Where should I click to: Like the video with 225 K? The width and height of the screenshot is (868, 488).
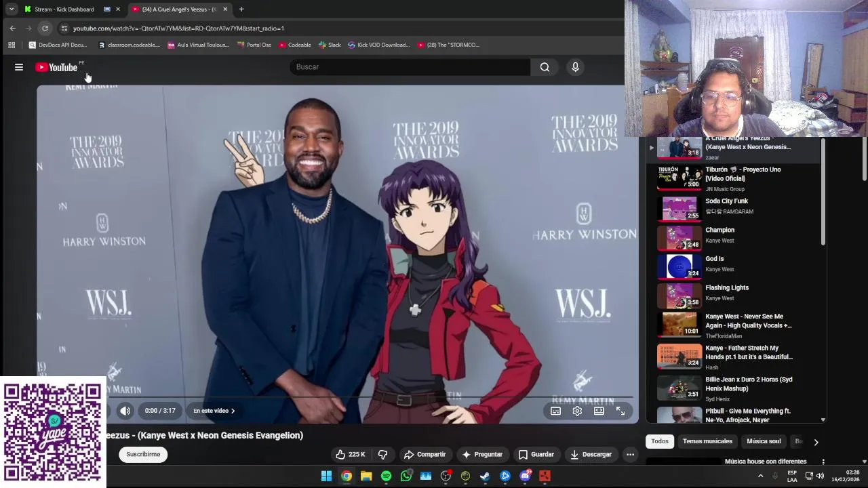coord(350,454)
